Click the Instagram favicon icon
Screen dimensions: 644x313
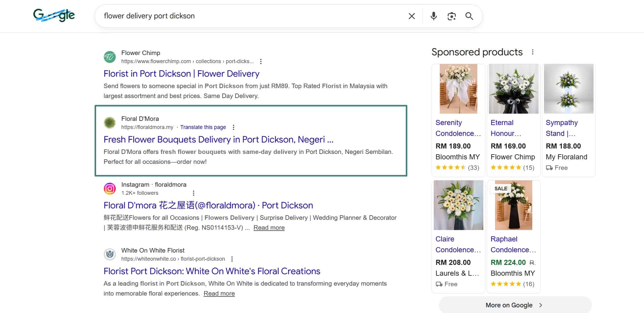(x=110, y=189)
